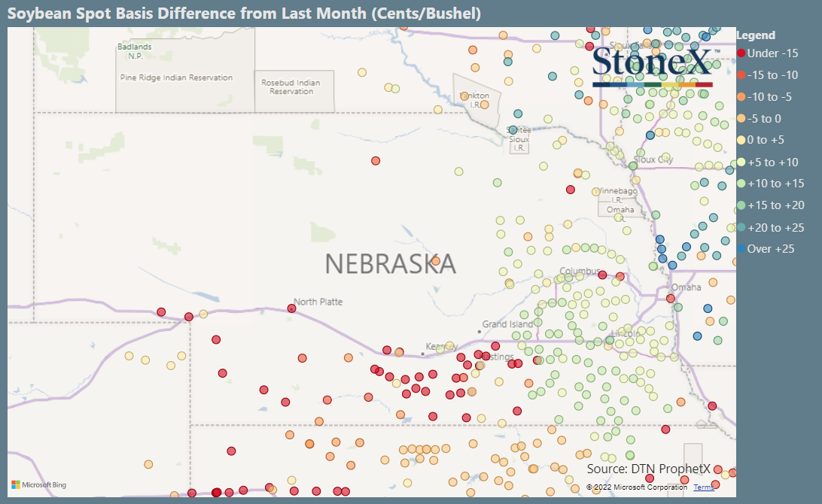Screen dimensions: 822x504
Task: Click the '© 2022 Microsoft Corporation' copyright text
Action: [x=637, y=487]
